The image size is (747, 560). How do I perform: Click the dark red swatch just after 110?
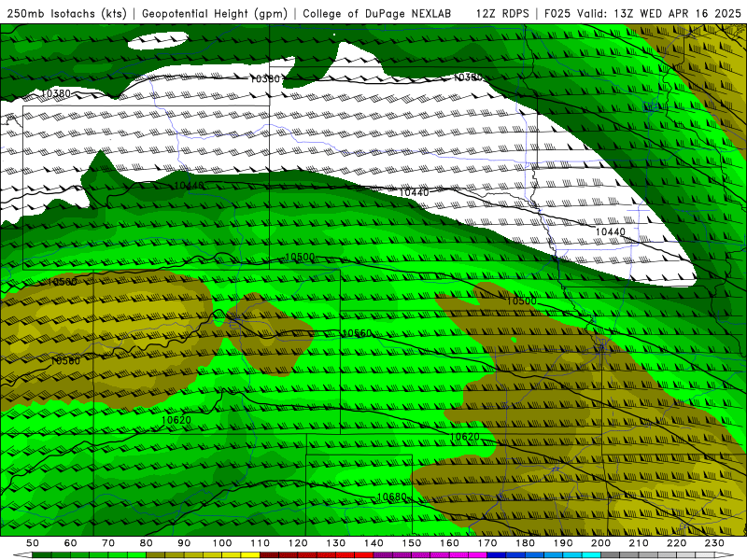(270, 555)
